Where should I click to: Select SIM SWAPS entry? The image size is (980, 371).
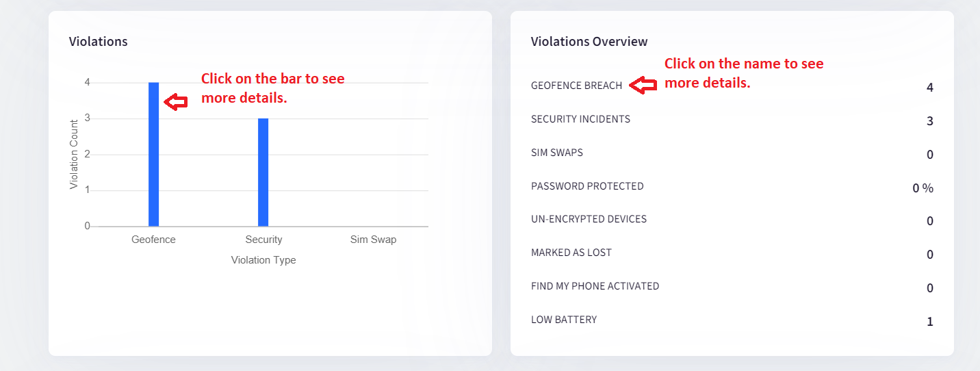(x=557, y=153)
